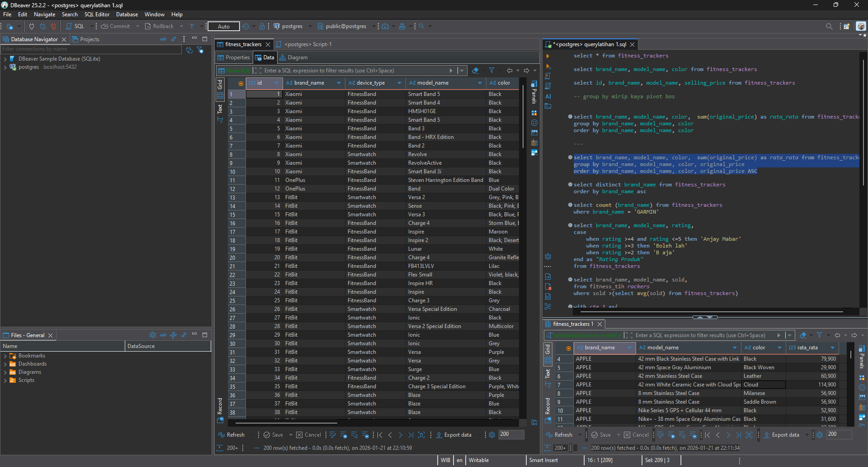Commit the current transaction

118,26
